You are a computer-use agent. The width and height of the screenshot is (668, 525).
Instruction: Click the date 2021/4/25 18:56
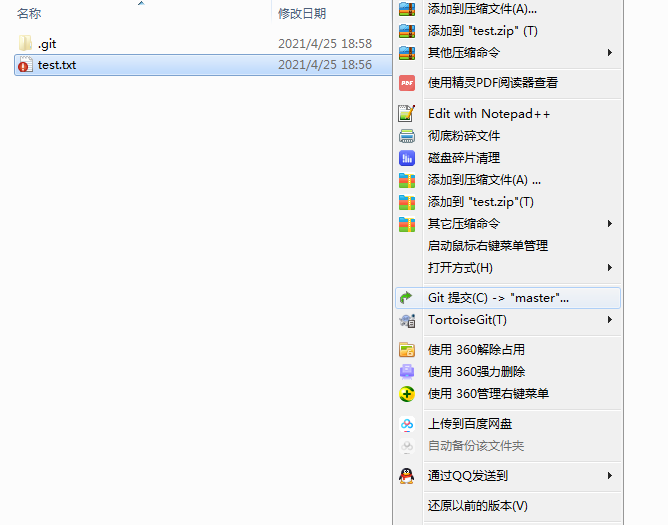pyautogui.click(x=325, y=65)
